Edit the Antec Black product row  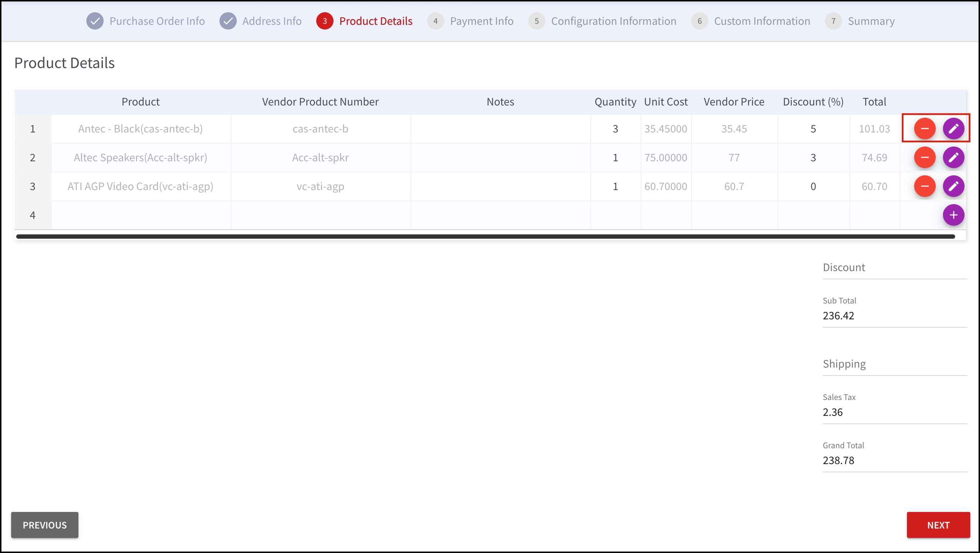pos(953,129)
